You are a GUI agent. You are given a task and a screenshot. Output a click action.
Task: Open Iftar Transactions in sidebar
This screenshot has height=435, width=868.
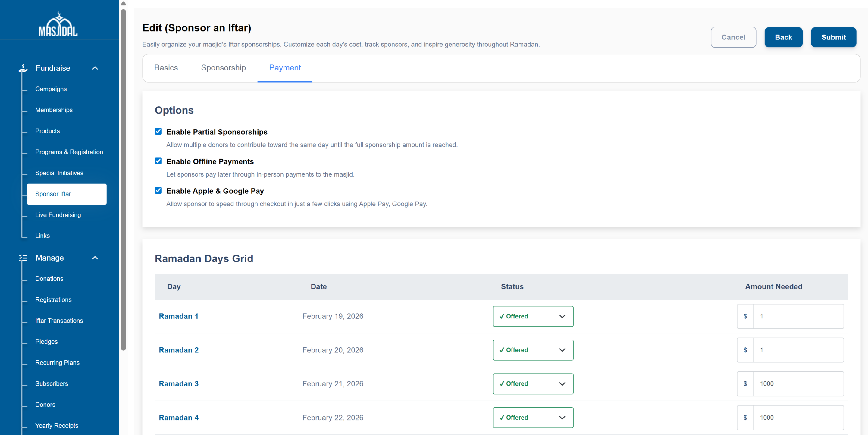point(59,321)
